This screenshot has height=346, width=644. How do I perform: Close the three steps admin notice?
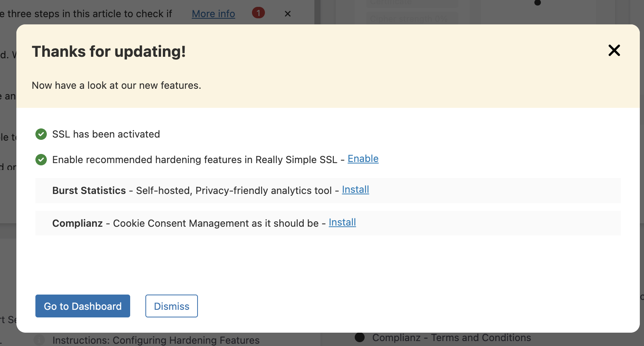[x=288, y=14]
